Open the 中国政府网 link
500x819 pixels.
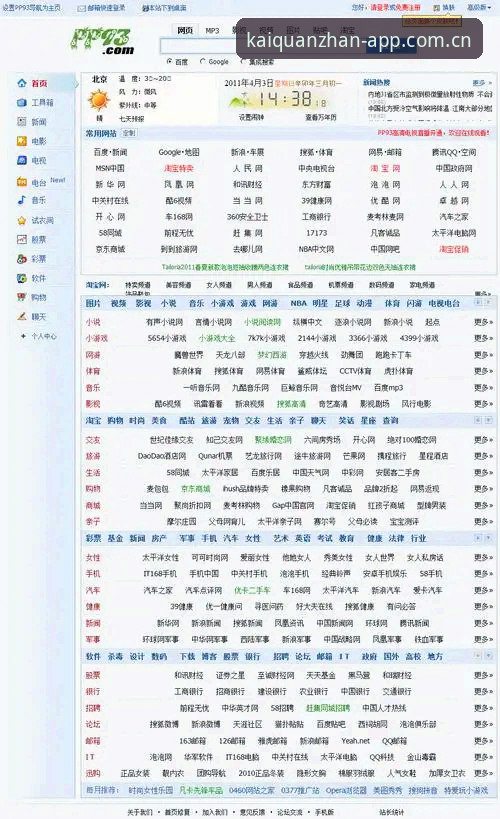point(454,168)
